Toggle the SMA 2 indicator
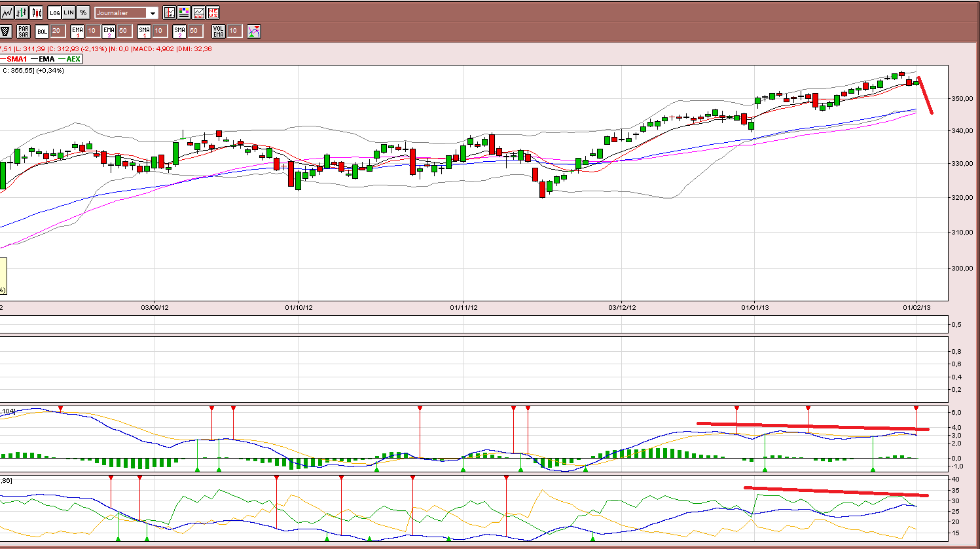 (179, 31)
